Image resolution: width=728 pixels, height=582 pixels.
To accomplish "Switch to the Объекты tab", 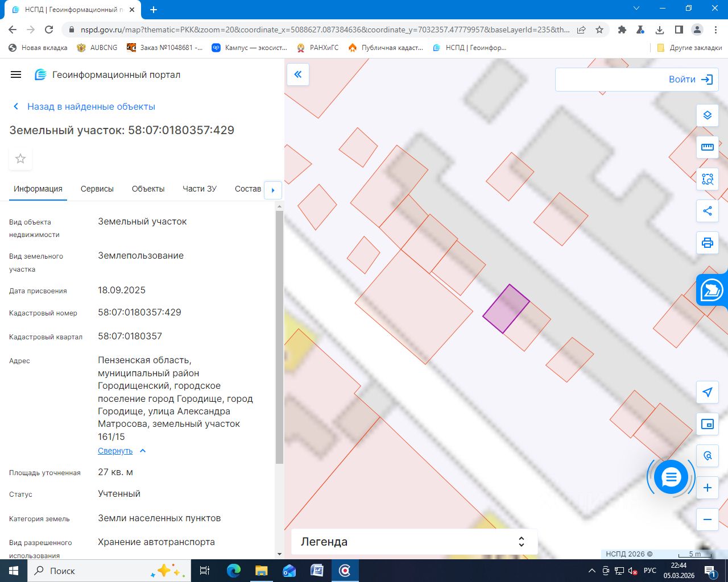I will pos(148,189).
